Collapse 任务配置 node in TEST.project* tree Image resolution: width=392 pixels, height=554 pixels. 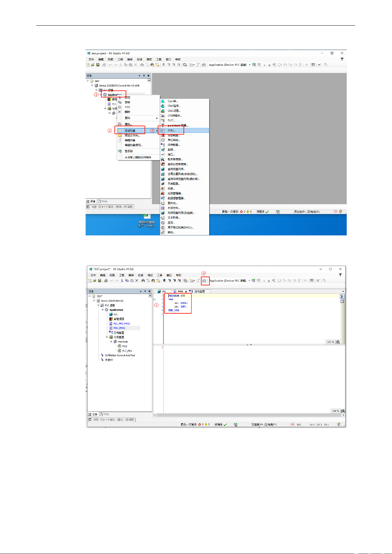[x=107, y=337]
